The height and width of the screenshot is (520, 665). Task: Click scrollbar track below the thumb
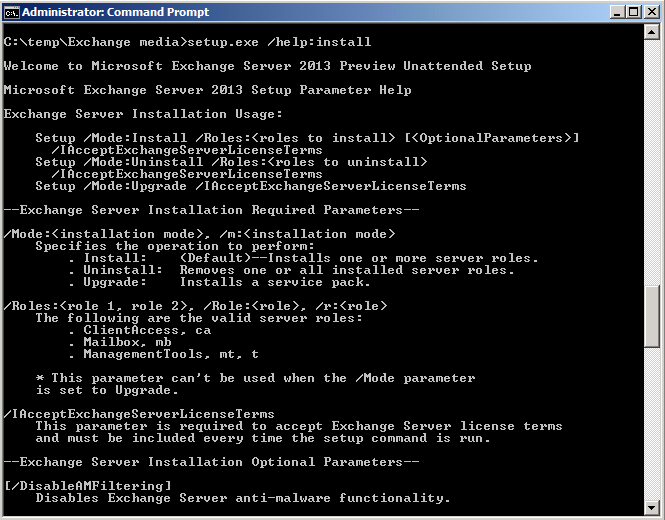coord(651,424)
